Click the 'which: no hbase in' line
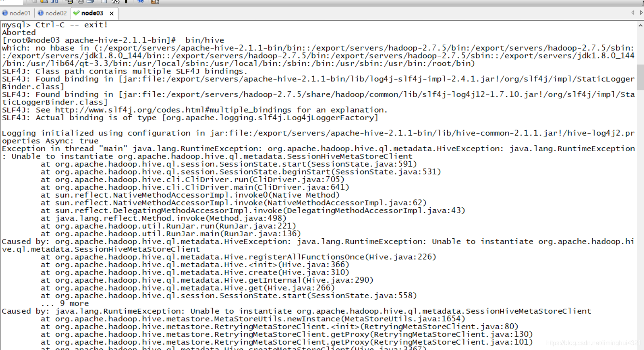 [318, 48]
